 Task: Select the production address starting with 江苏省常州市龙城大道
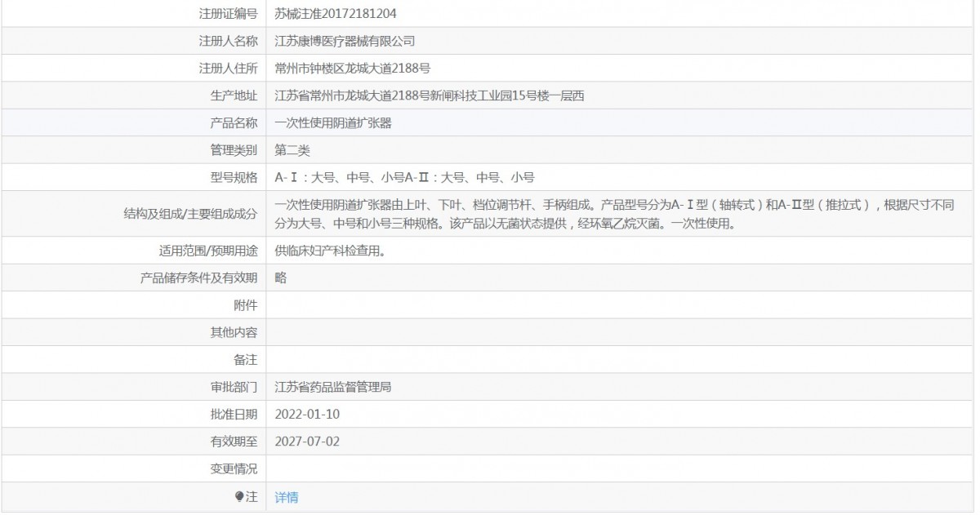pos(430,95)
